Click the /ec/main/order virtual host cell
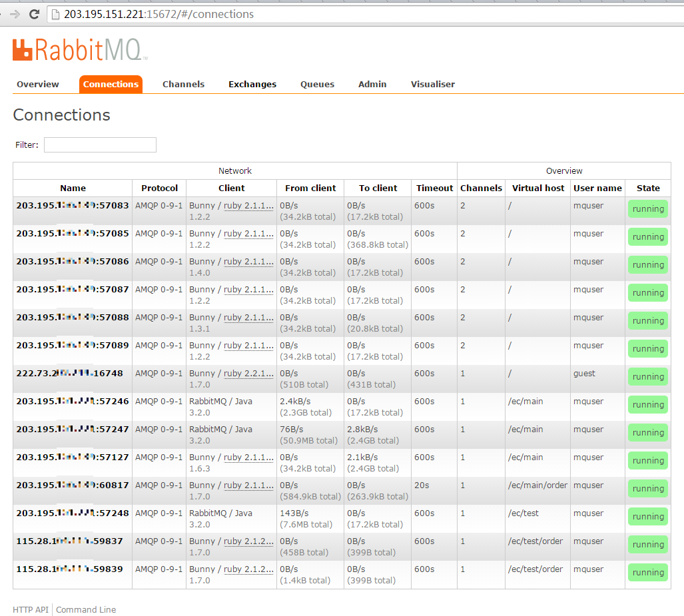The width and height of the screenshot is (684, 616). [x=537, y=485]
